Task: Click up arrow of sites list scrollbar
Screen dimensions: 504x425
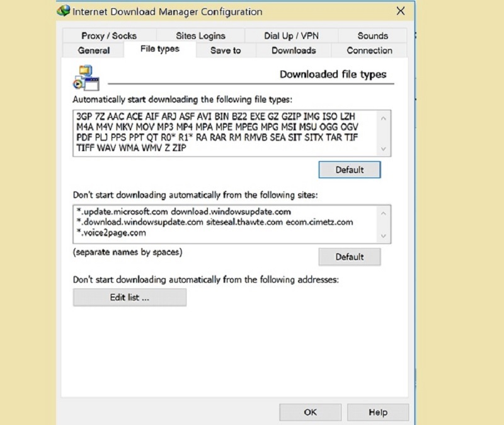Action: tap(383, 213)
